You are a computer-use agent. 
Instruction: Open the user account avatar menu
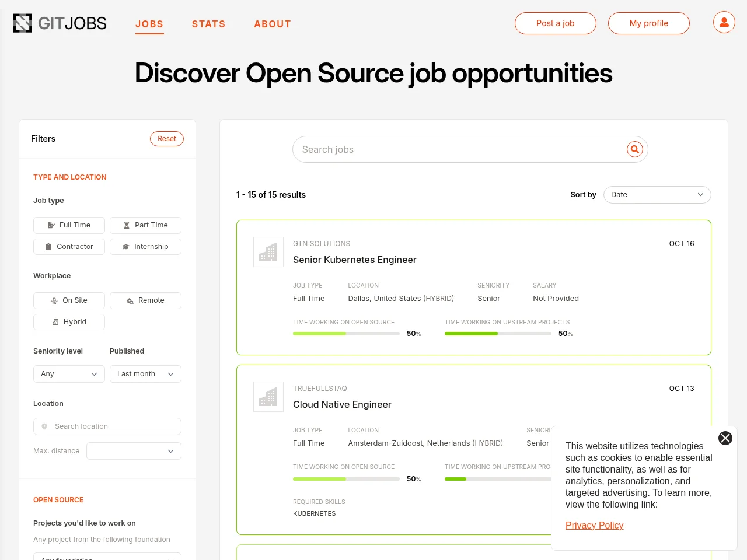click(724, 23)
